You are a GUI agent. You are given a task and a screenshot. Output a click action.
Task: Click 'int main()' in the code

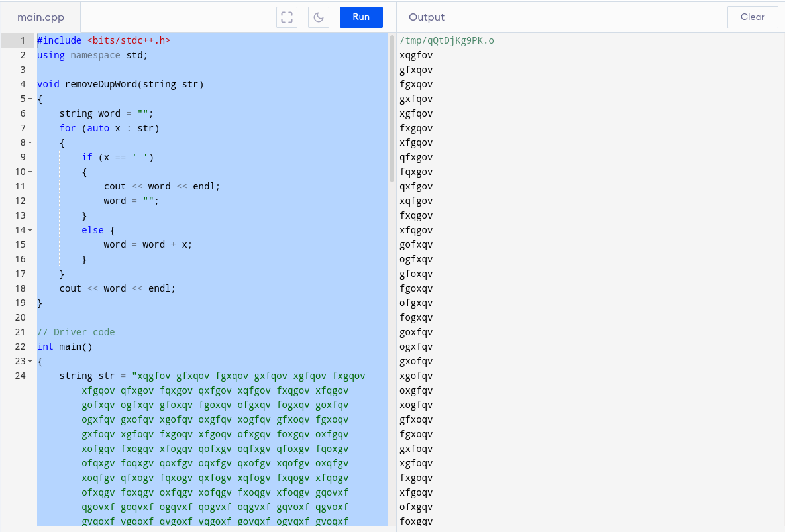click(65, 346)
